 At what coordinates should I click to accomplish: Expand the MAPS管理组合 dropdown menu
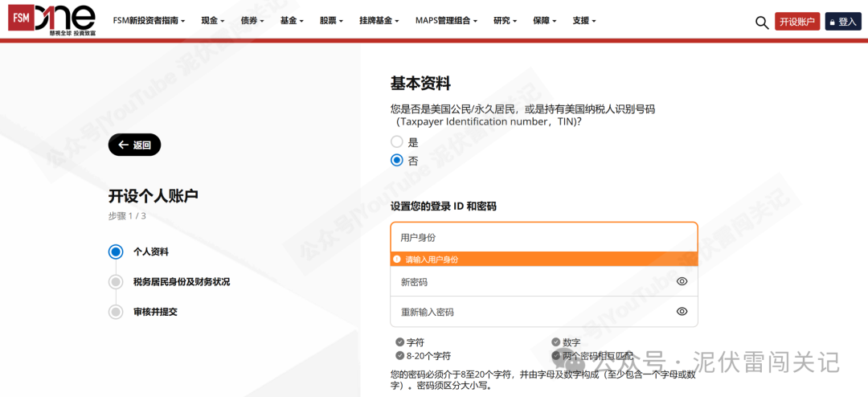[x=447, y=21]
